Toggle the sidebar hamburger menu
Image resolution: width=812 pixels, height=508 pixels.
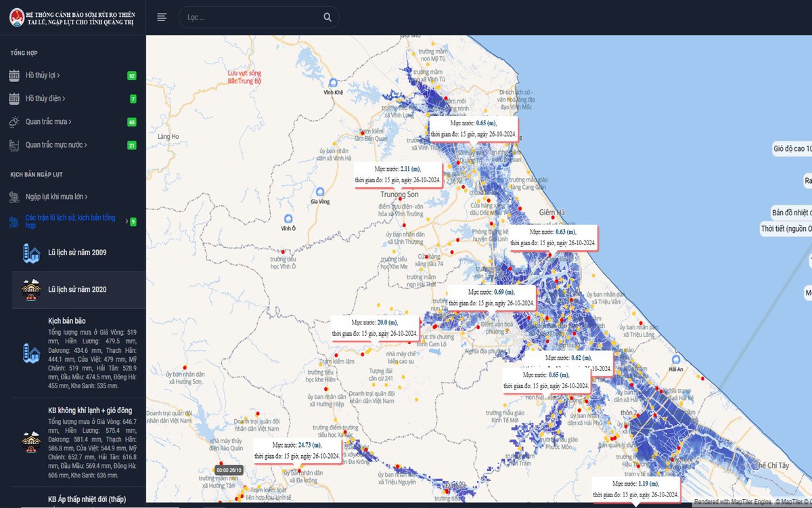(x=162, y=17)
